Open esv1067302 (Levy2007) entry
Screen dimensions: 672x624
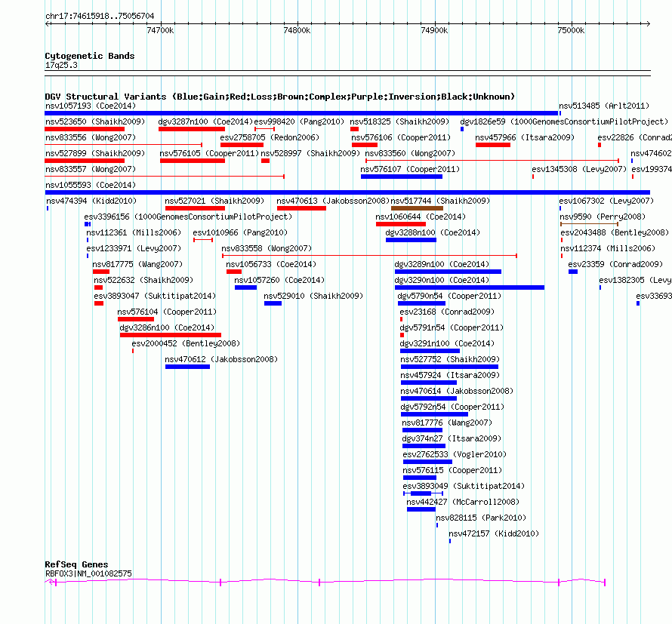(606, 201)
